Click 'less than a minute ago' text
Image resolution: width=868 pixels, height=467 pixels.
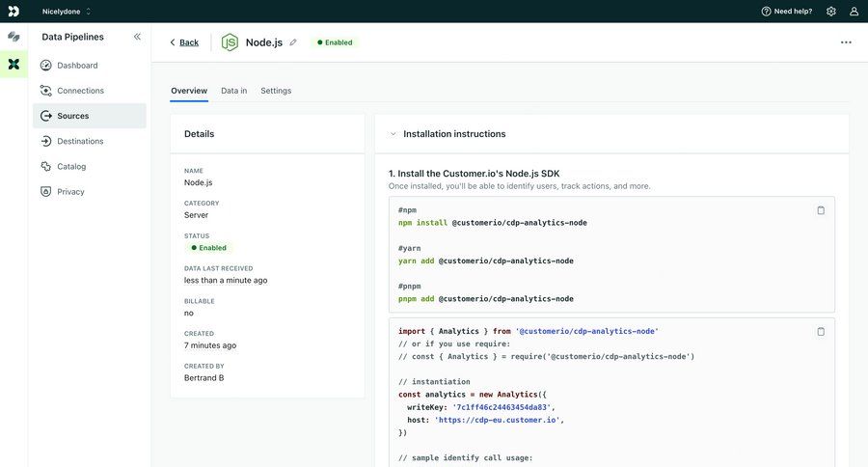[x=226, y=281]
